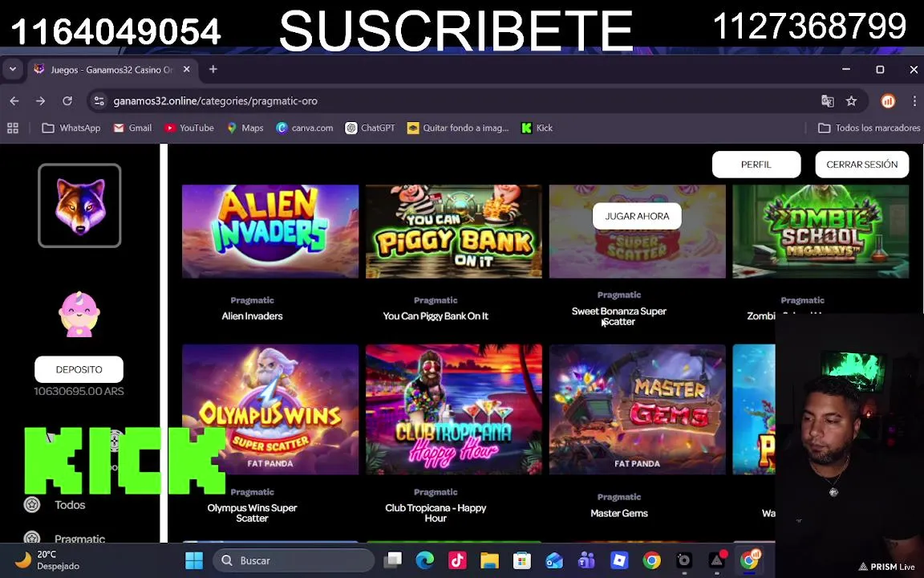924x578 pixels.
Task: Expand the Todos los marcadores folder
Action: (869, 128)
